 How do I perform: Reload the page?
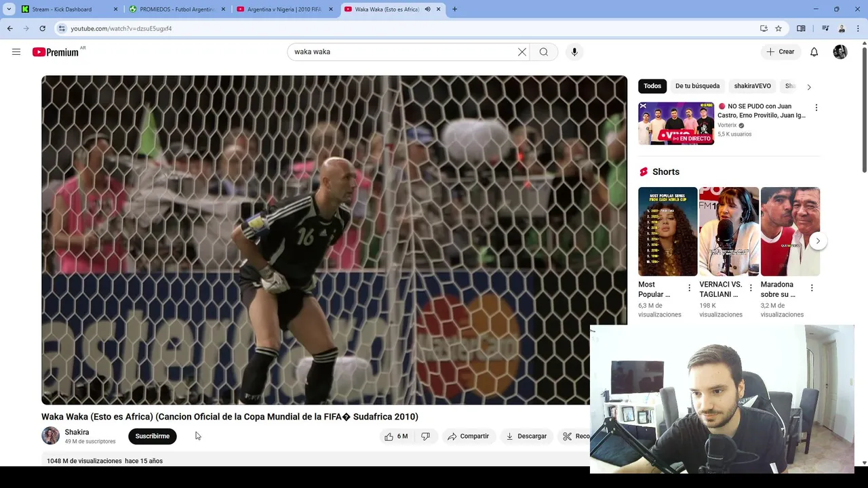(43, 28)
